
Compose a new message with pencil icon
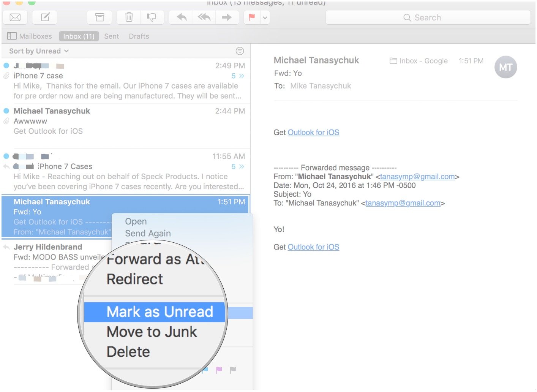click(x=45, y=17)
